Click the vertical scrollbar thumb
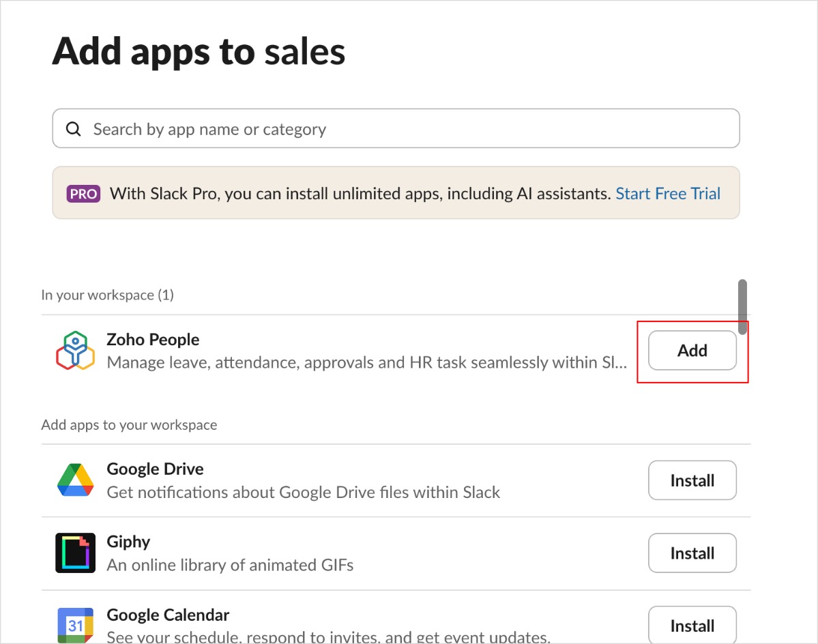Image resolution: width=818 pixels, height=644 pixels. pos(742,307)
